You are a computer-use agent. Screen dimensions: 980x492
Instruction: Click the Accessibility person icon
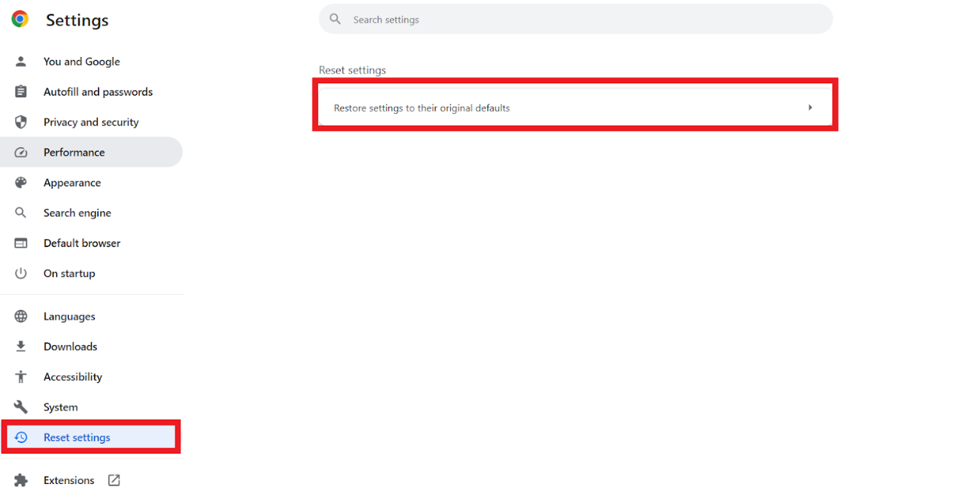pos(20,376)
